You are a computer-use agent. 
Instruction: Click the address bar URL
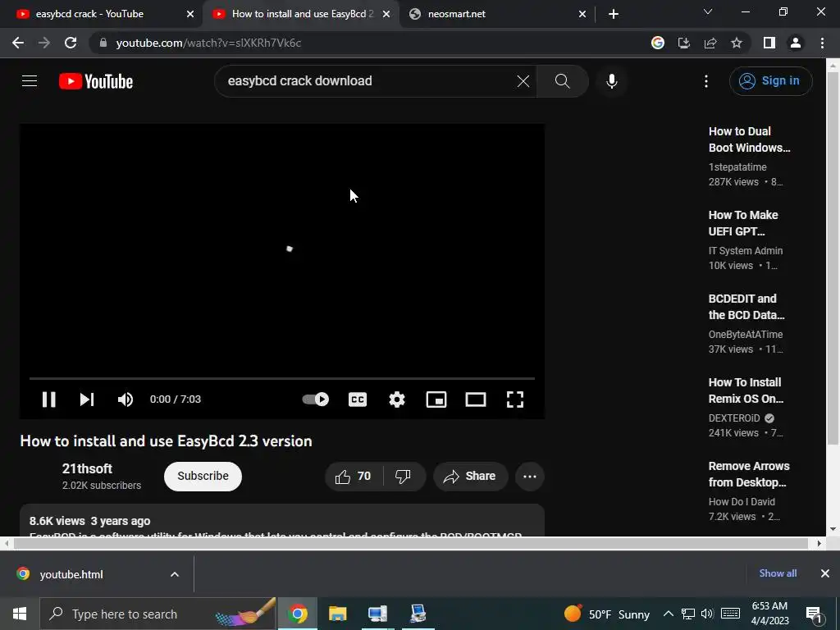point(208,43)
